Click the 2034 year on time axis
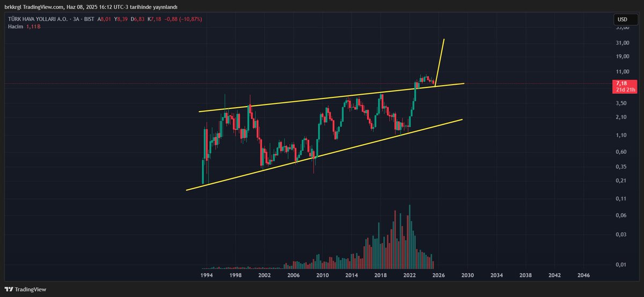644x297 pixels. (496, 275)
